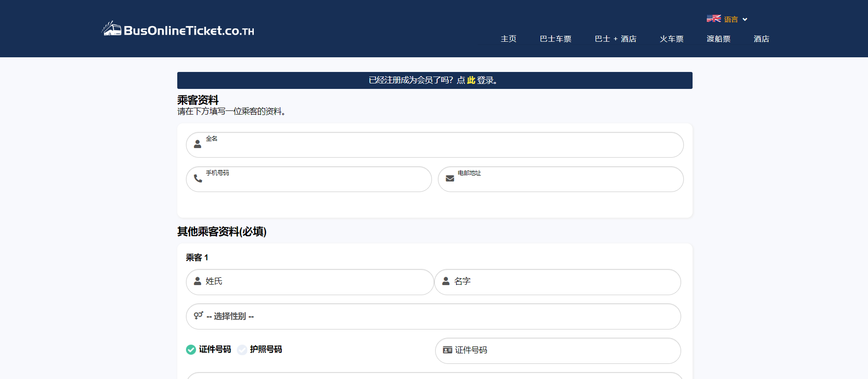
Task: Click the phone icon in 手机号码 field
Action: (198, 178)
